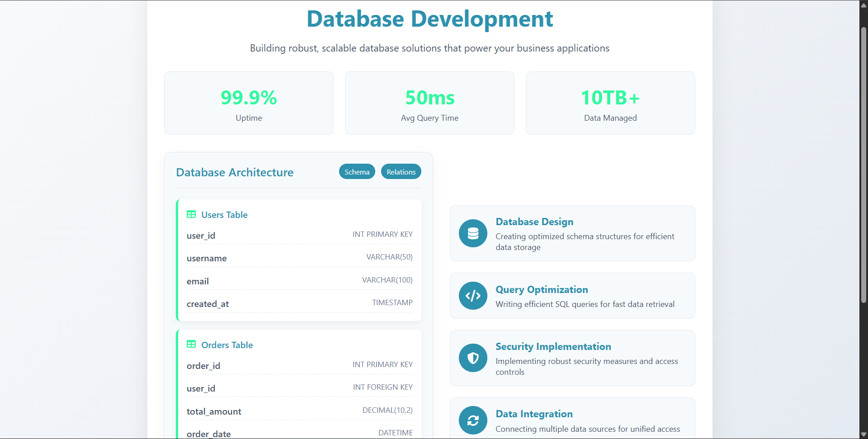The image size is (868, 439).
Task: Click the Schema pill button
Action: point(357,171)
